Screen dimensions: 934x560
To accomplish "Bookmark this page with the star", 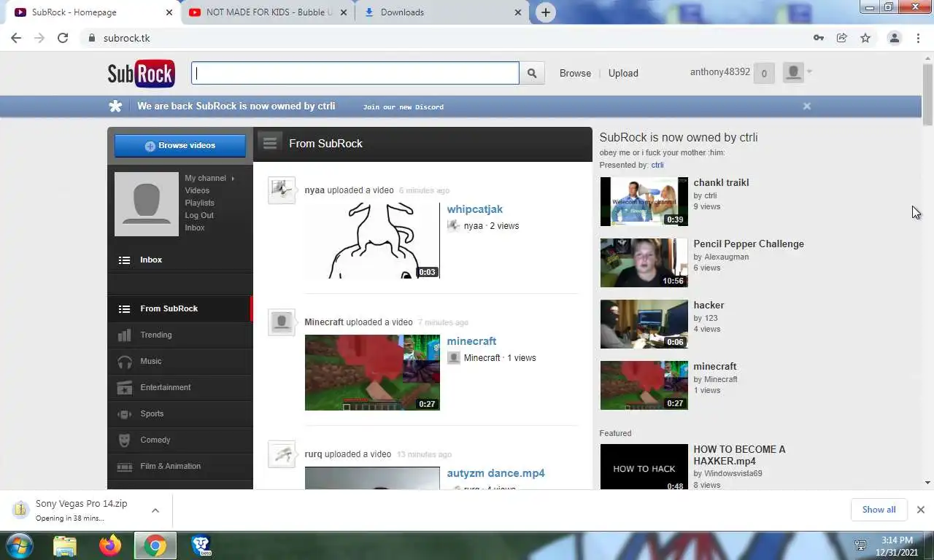I will (865, 38).
